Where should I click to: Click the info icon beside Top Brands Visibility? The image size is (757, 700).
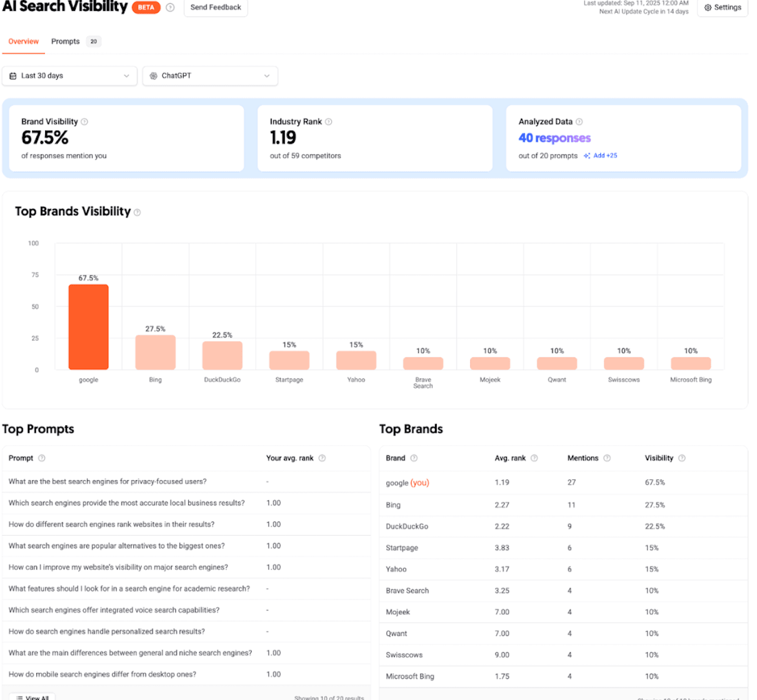pyautogui.click(x=137, y=212)
